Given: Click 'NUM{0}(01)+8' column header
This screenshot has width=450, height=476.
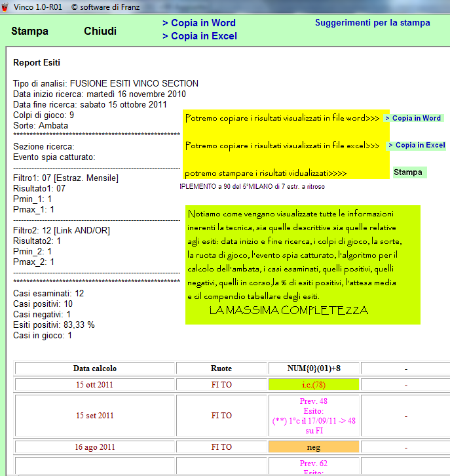Looking at the screenshot, I should tap(314, 368).
